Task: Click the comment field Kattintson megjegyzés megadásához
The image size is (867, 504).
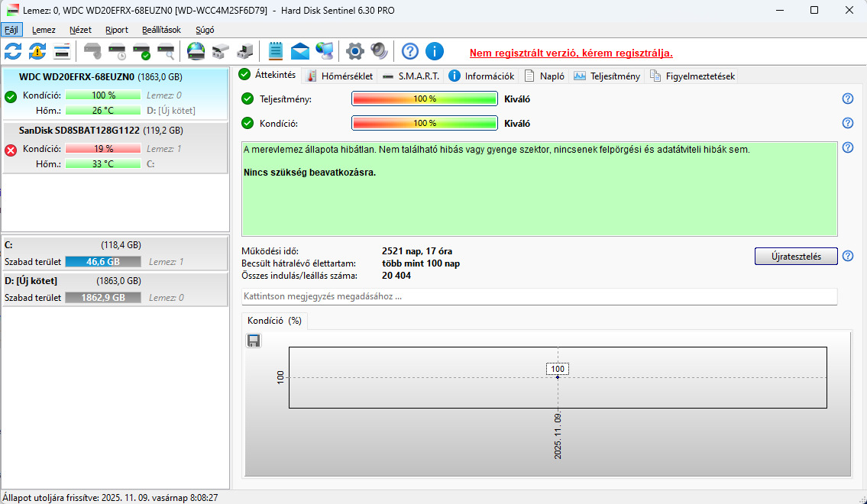Action: pos(539,296)
